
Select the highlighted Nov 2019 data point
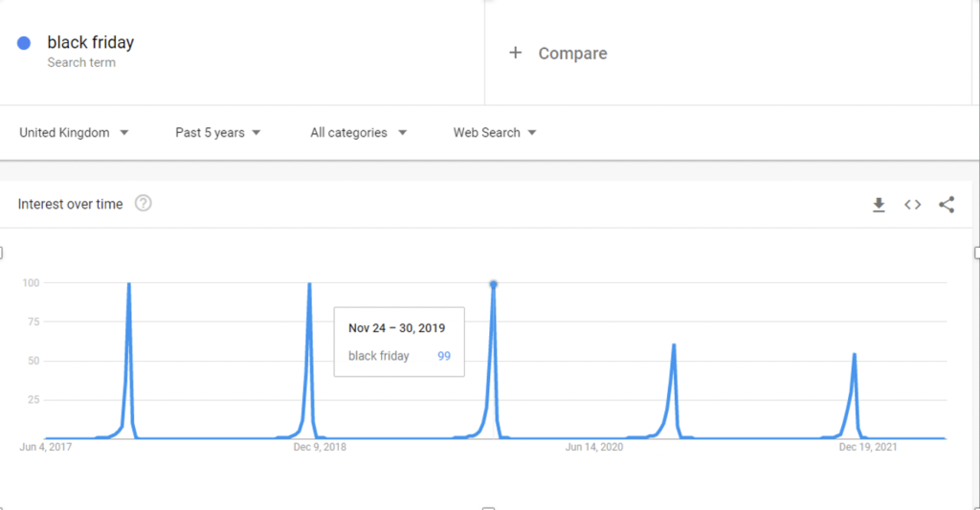(x=493, y=284)
